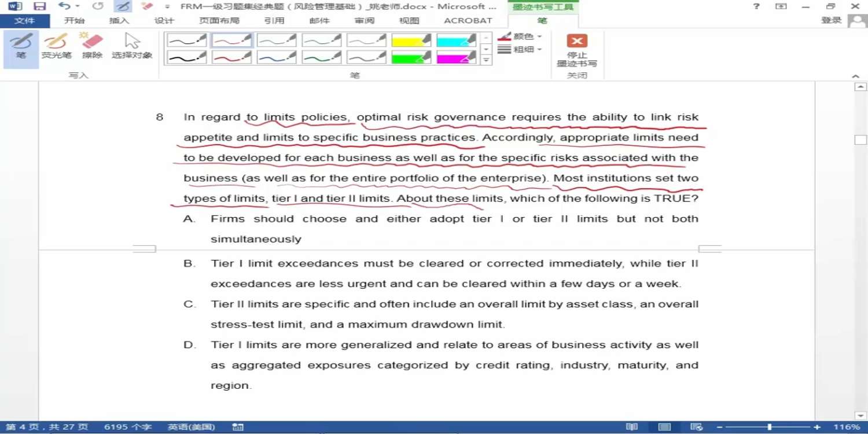
Task: Open the pen Thickness (粗细) dropdown
Action: pos(520,50)
